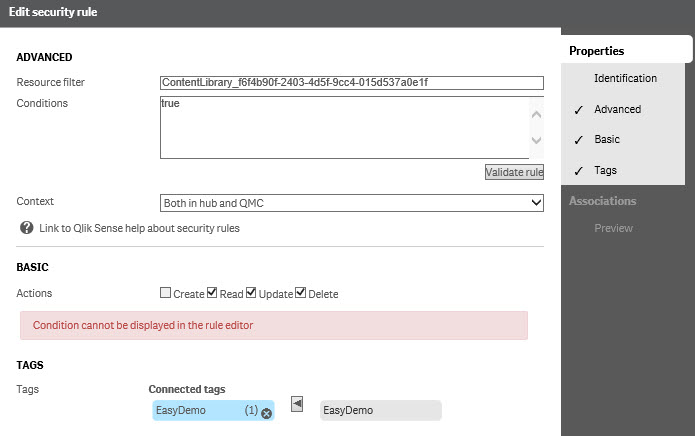Image resolution: width=695 pixels, height=436 pixels.
Task: Click the Validate rule button
Action: tap(514, 172)
